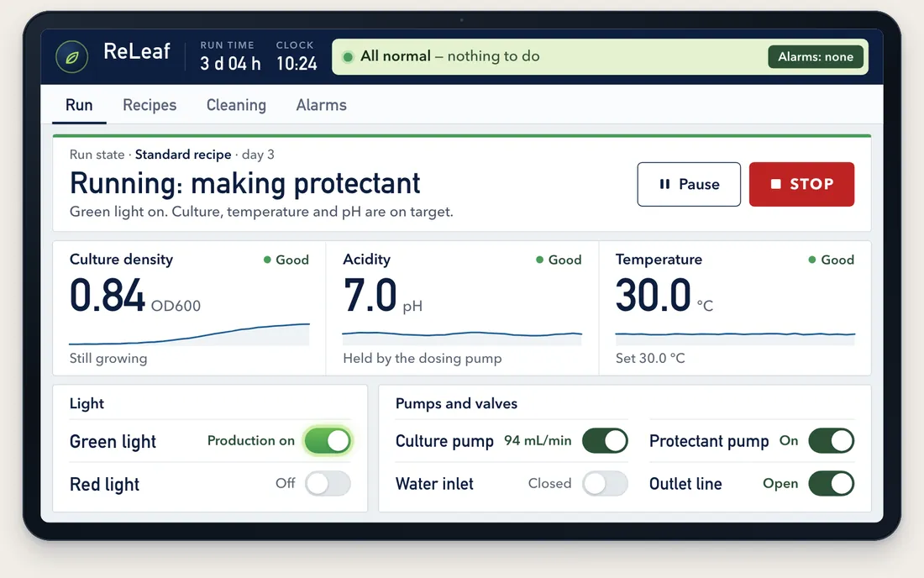The width and height of the screenshot is (924, 578).
Task: Pause the running recipe
Action: (689, 185)
